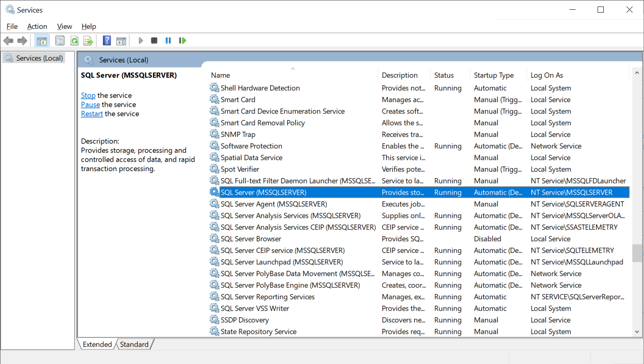This screenshot has width=644, height=364.
Task: Click the gear icon beside Smart Card Removal Policy
Action: (x=214, y=122)
